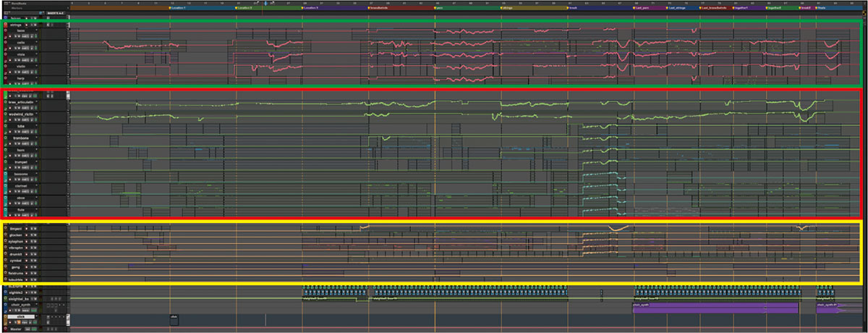Jump to Location 3 marker
This screenshot has width=868, height=333.
click(x=311, y=8)
